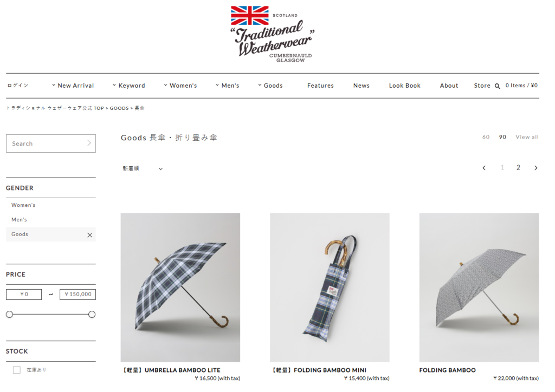The image size is (555, 392).
Task: Select Women's gender filter
Action: [x=23, y=205]
